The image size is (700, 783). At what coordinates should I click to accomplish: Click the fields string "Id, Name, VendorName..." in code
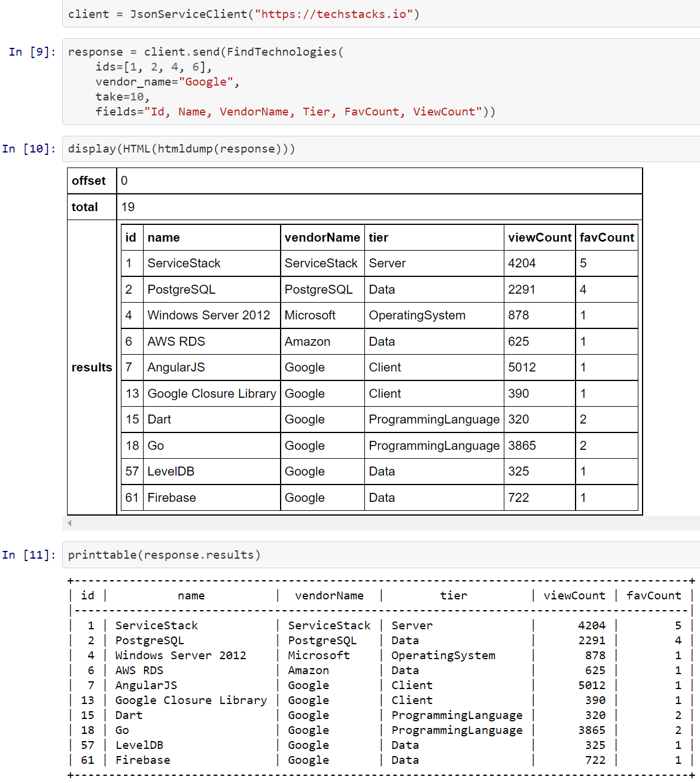313,112
